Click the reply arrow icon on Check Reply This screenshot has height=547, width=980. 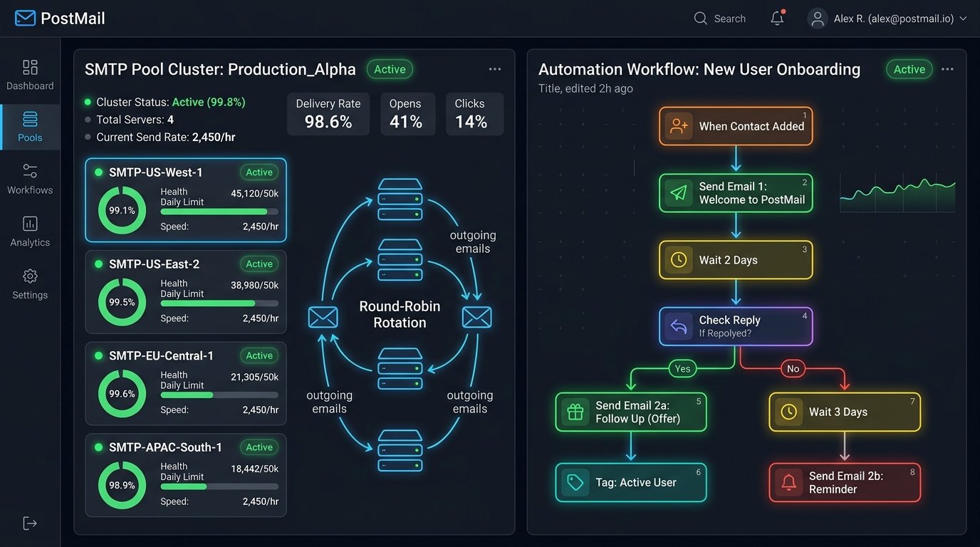click(x=679, y=326)
